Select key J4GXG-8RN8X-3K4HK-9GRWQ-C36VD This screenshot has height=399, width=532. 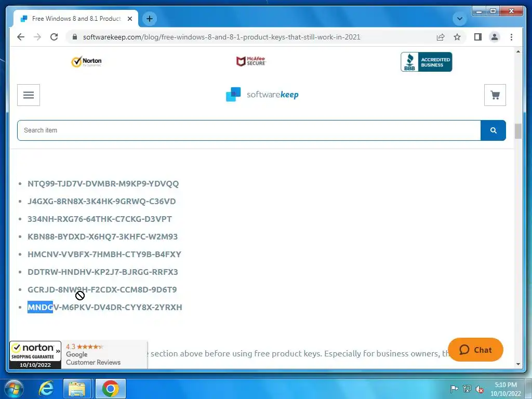click(x=102, y=201)
